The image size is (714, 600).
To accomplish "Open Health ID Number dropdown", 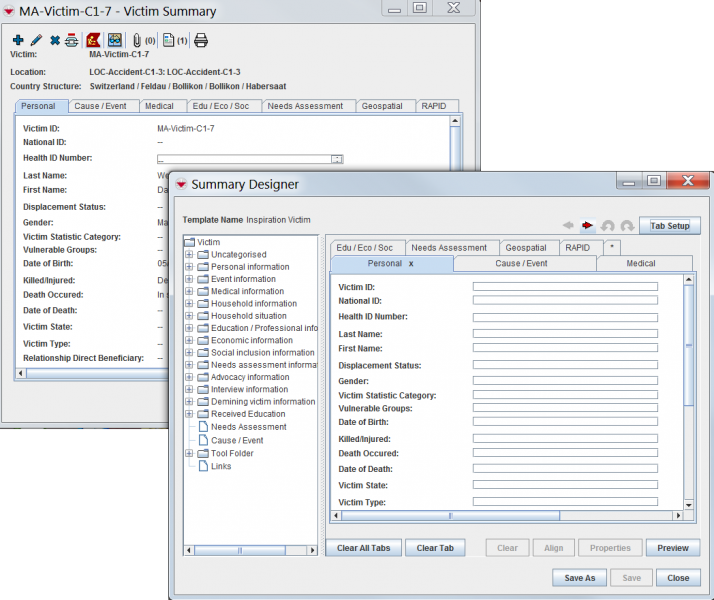I will point(337,158).
